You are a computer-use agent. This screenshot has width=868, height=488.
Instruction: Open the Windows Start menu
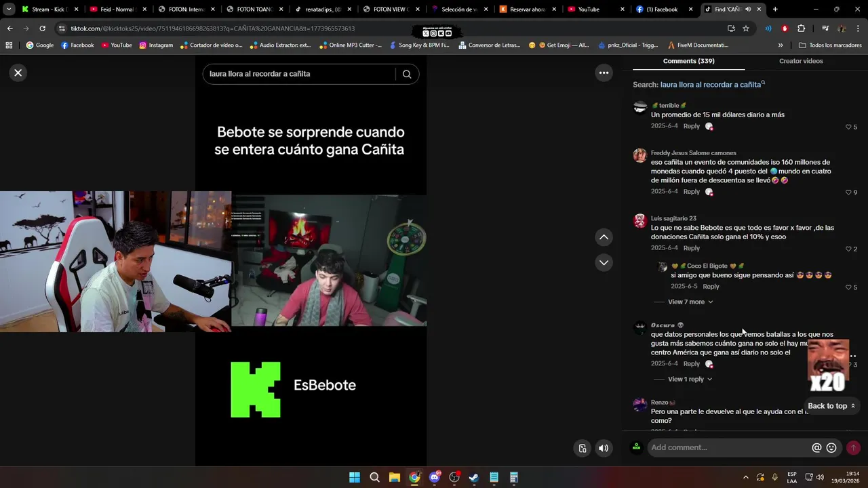tap(355, 477)
